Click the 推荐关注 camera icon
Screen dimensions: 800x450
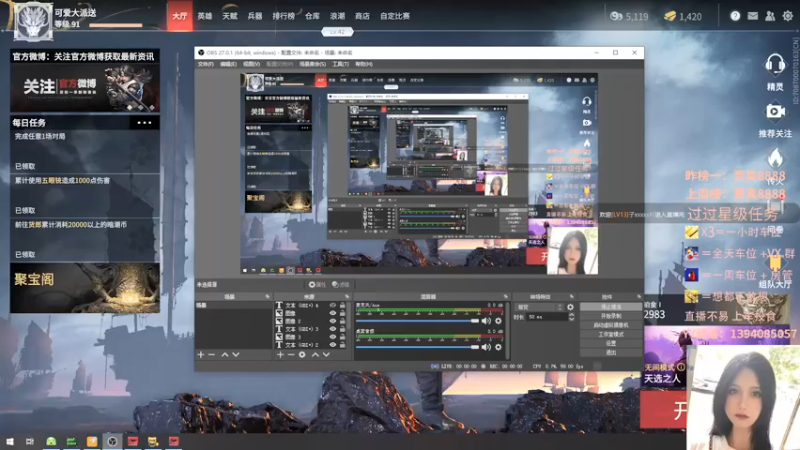click(775, 112)
